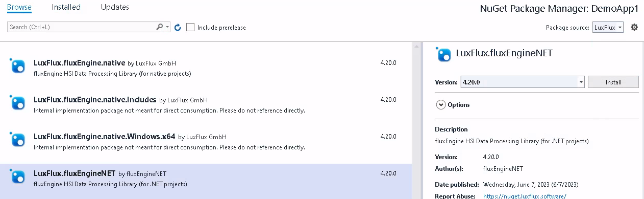Click the LuxFlux.fluxEngineNET package icon in list
This screenshot has height=199, width=644.
tap(18, 176)
